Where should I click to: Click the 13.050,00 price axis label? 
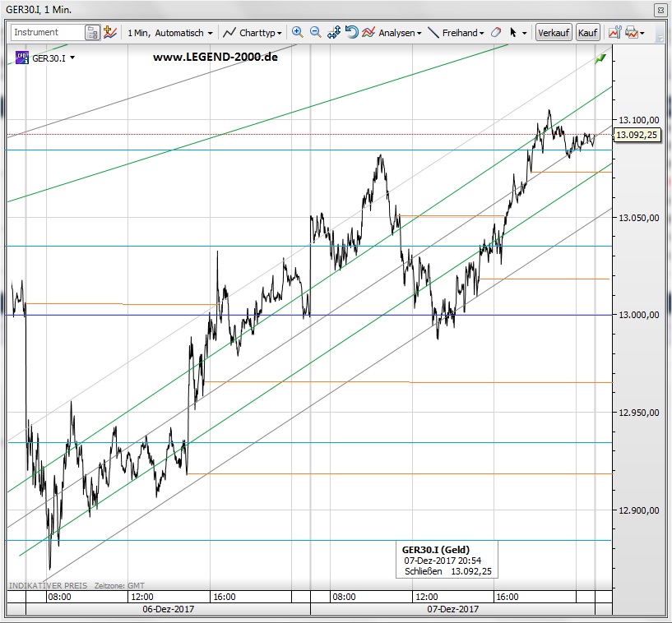coord(638,218)
